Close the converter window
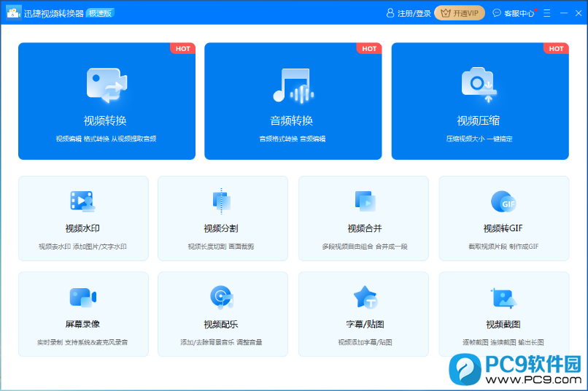Screen dimensions: 588x391 click(579, 13)
